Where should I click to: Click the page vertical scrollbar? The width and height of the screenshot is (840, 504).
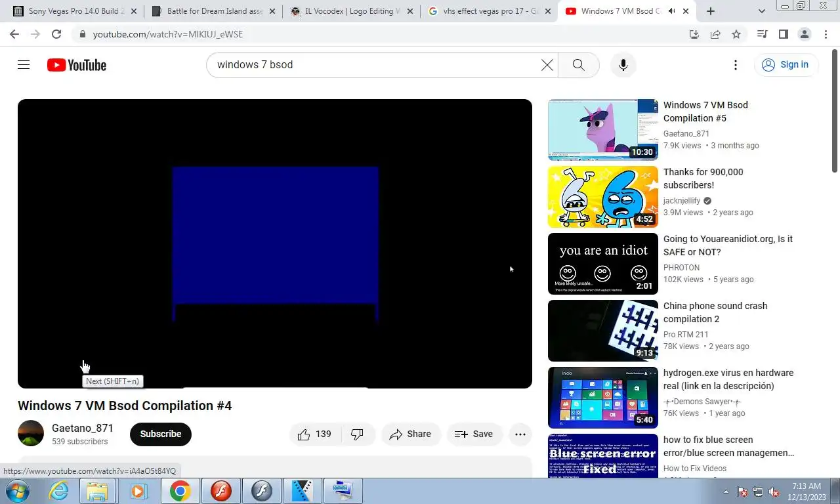pos(835,112)
